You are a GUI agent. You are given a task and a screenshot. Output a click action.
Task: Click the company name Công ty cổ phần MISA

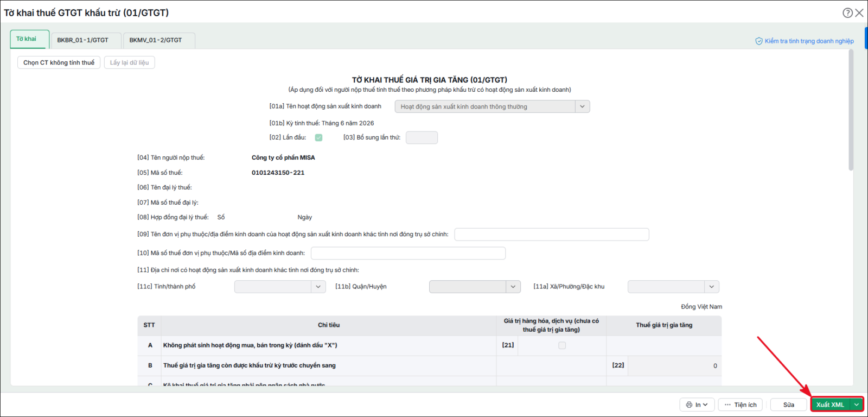point(283,157)
